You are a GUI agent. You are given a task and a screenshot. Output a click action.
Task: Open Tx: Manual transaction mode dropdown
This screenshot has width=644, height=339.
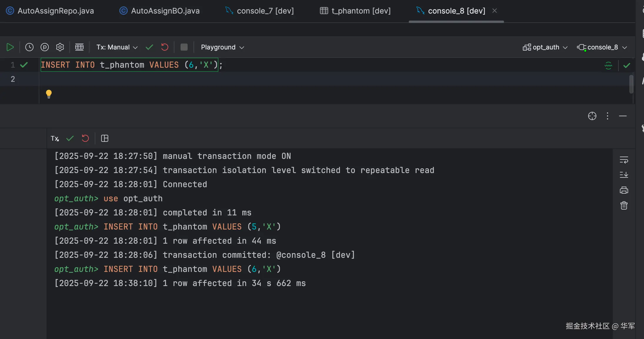117,47
